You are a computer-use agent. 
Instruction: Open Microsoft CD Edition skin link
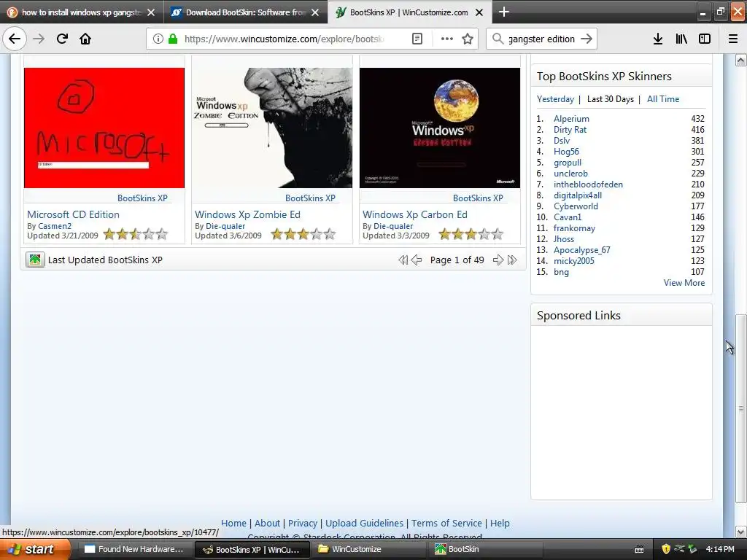tap(74, 214)
